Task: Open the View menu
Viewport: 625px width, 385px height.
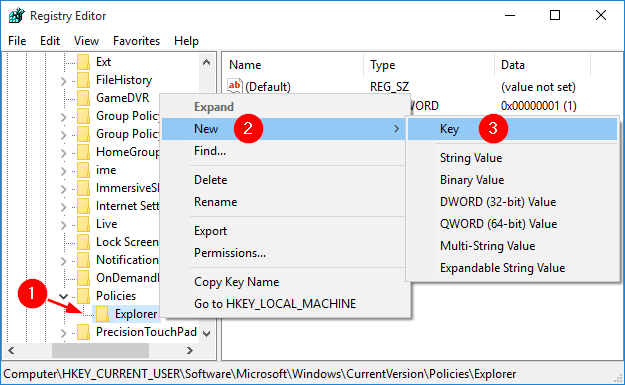Action: pyautogui.click(x=86, y=41)
